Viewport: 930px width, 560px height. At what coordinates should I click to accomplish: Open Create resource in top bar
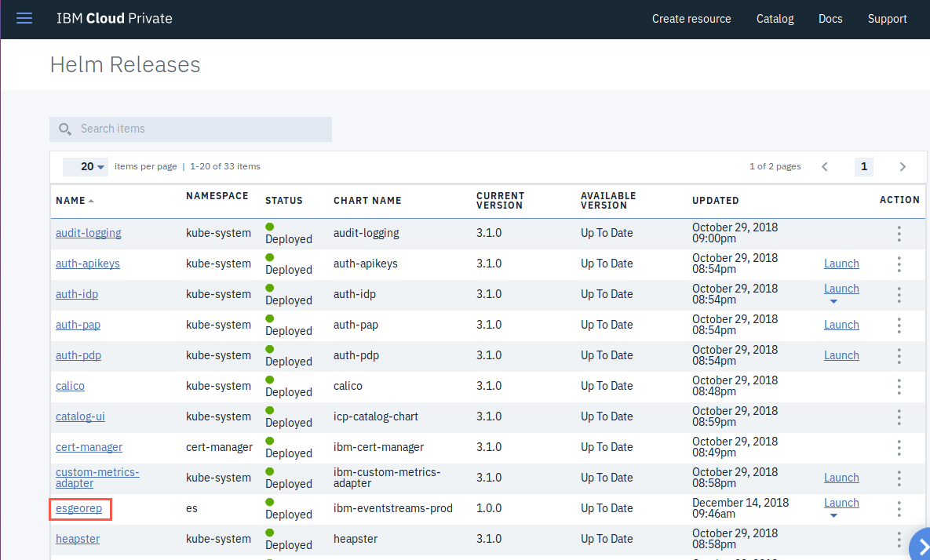(691, 19)
